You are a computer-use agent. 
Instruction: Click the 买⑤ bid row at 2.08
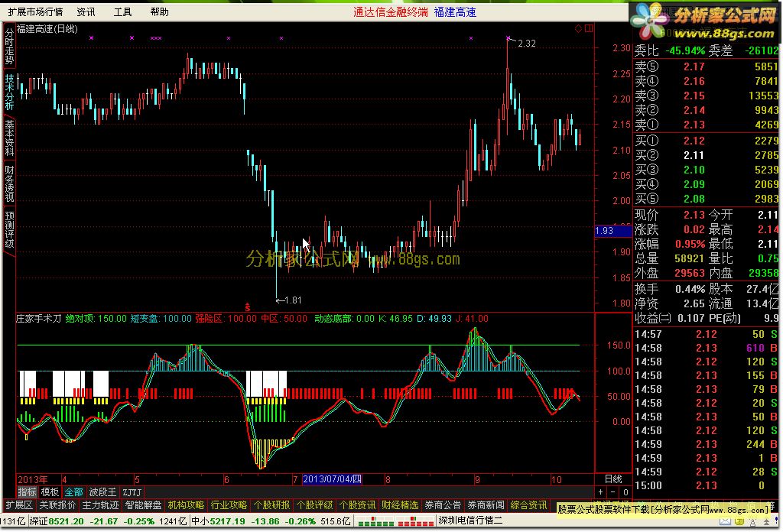pyautogui.click(x=707, y=199)
